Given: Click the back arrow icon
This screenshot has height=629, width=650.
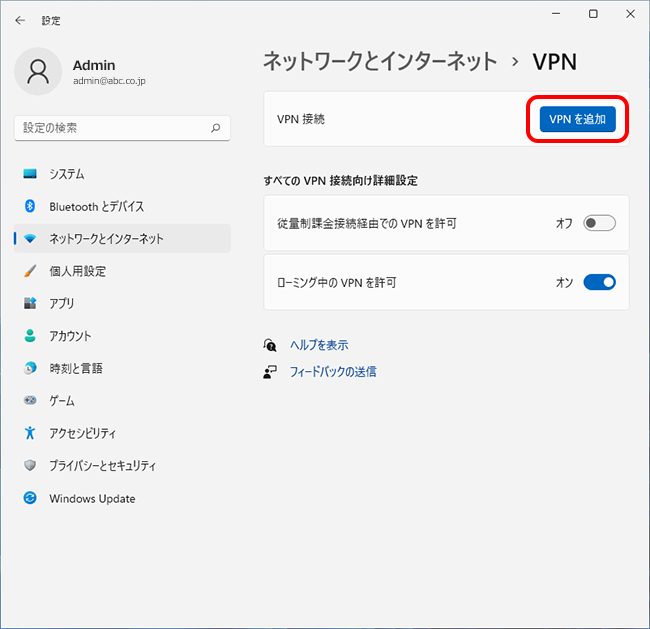Looking at the screenshot, I should tap(20, 20).
